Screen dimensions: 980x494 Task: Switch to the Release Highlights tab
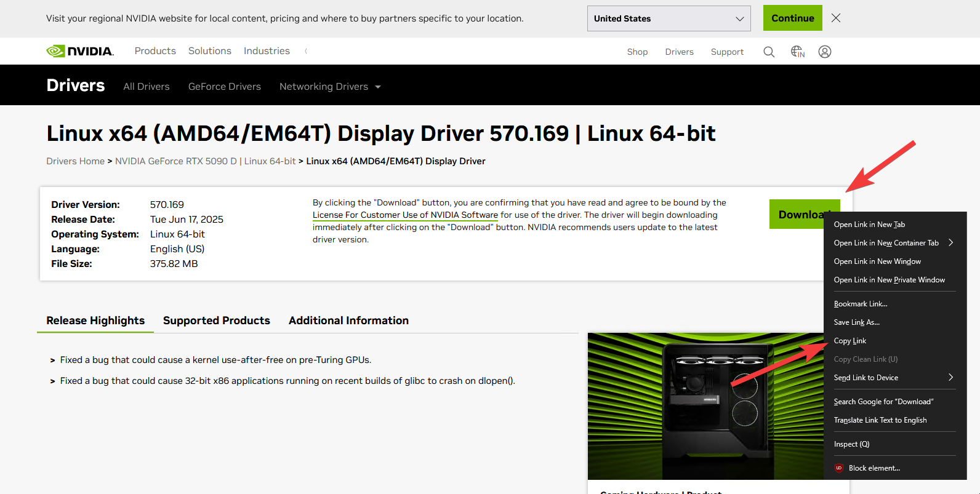pos(95,321)
